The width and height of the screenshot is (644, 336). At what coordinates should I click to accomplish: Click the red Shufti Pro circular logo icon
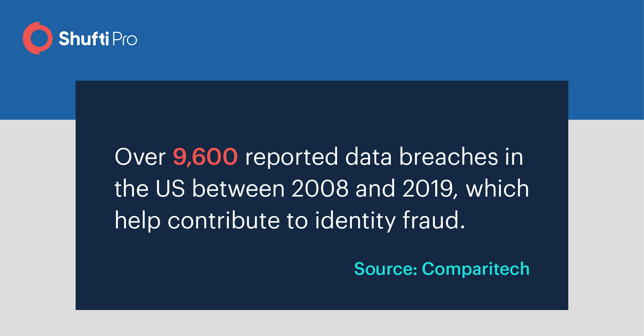click(x=38, y=38)
